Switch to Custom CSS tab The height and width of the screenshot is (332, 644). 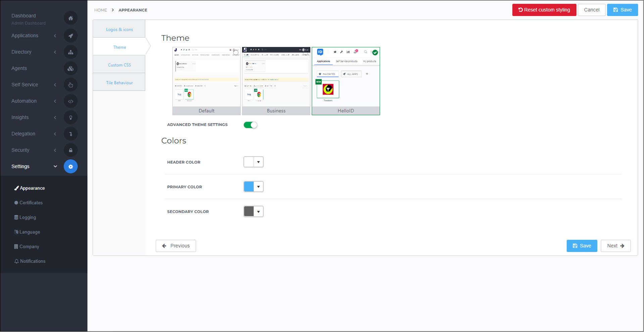click(x=119, y=65)
